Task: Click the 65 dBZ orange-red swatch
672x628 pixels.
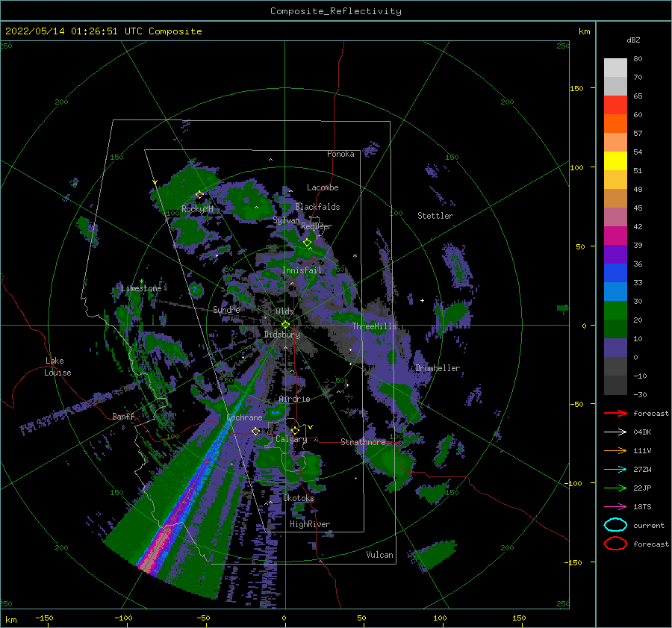Action: coord(615,105)
